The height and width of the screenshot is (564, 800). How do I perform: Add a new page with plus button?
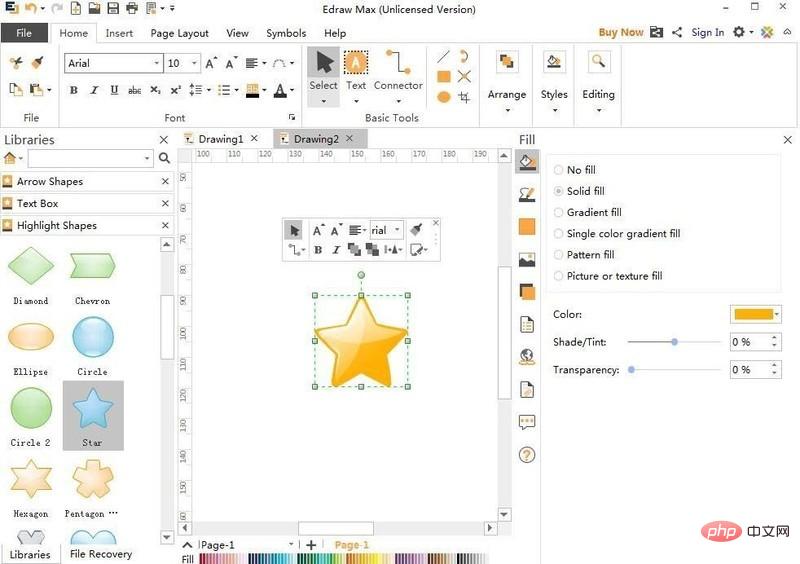point(311,545)
